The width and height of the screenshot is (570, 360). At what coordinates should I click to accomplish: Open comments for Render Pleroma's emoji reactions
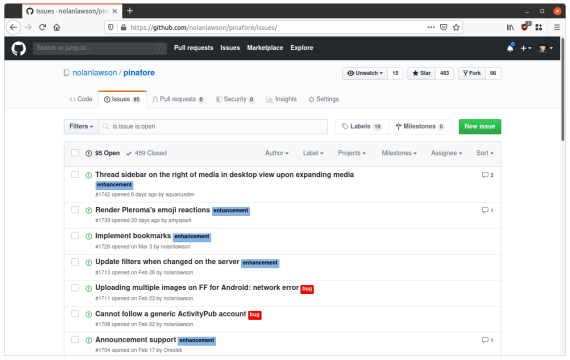point(487,210)
